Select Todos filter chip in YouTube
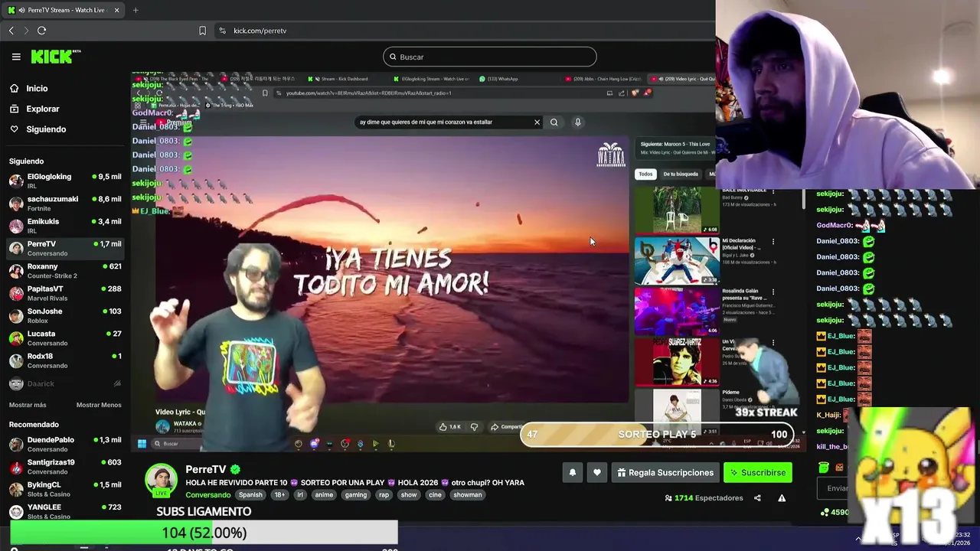The width and height of the screenshot is (980, 551). [646, 174]
